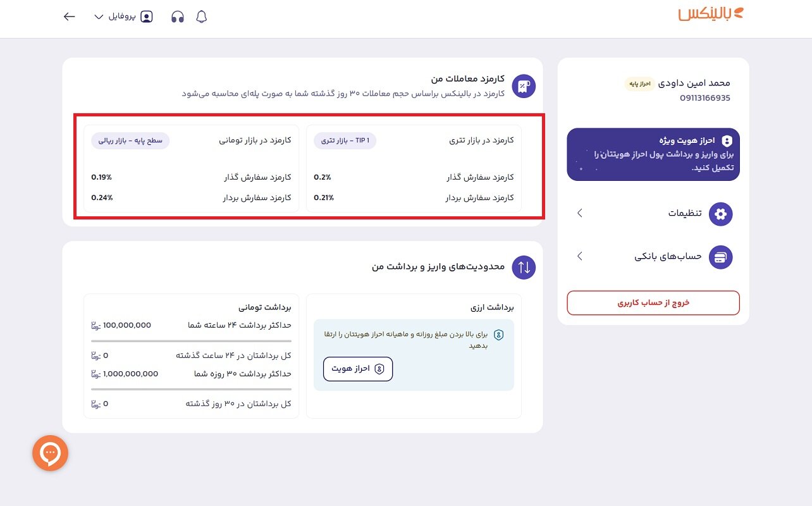Open settings via the تنظیمات gear icon

[720, 214]
